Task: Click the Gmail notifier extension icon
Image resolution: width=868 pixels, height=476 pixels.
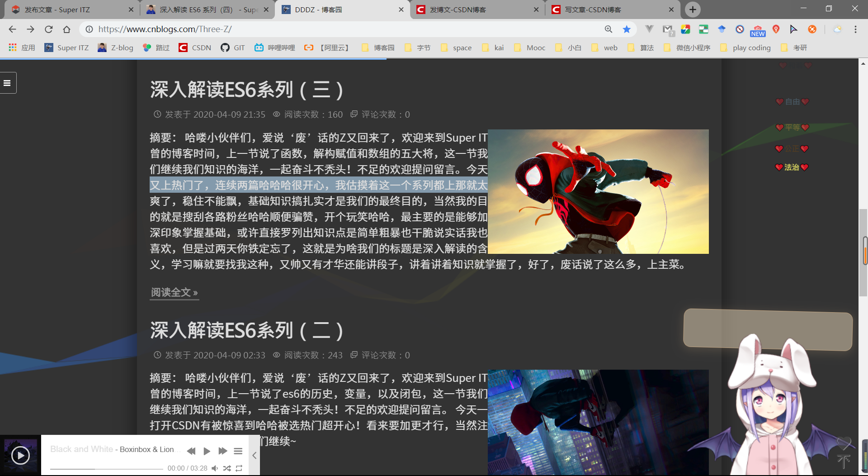Action: [x=668, y=29]
